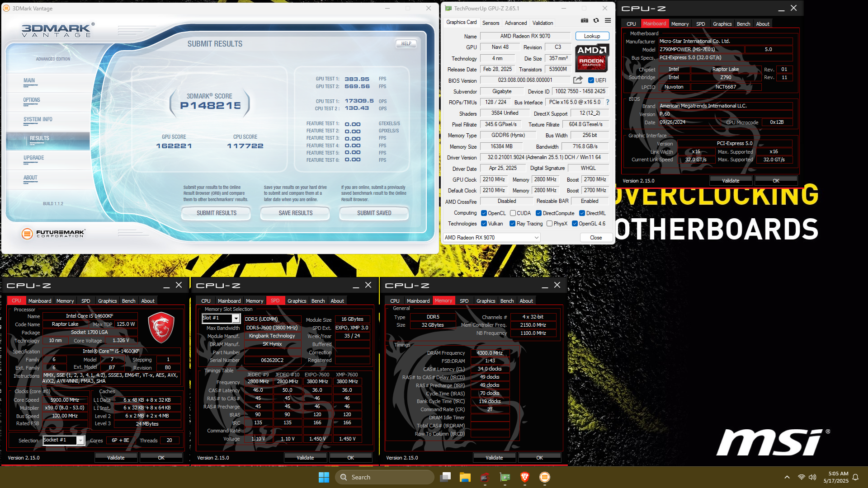868x488 pixels.
Task: Click the taskbar Search box
Action: pyautogui.click(x=385, y=477)
